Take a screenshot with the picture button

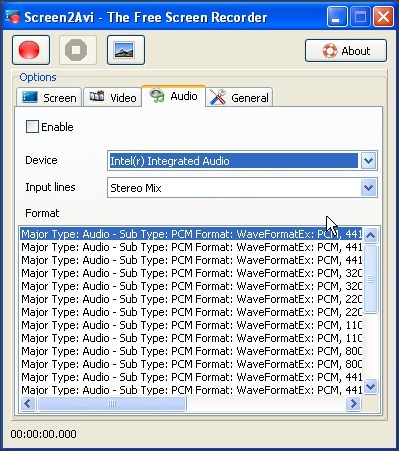point(126,50)
